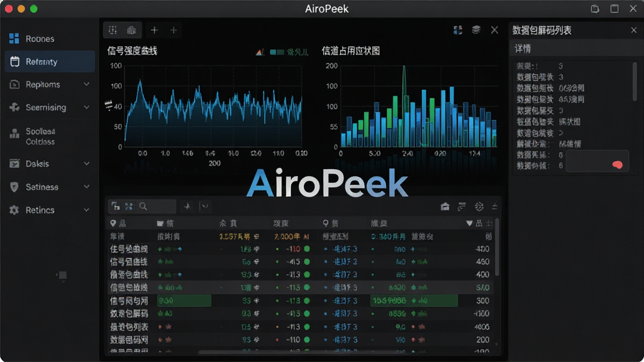Image resolution: width=644 pixels, height=362 pixels.
Task: Open the triangle dropdown in the last column header
Action: point(469,223)
